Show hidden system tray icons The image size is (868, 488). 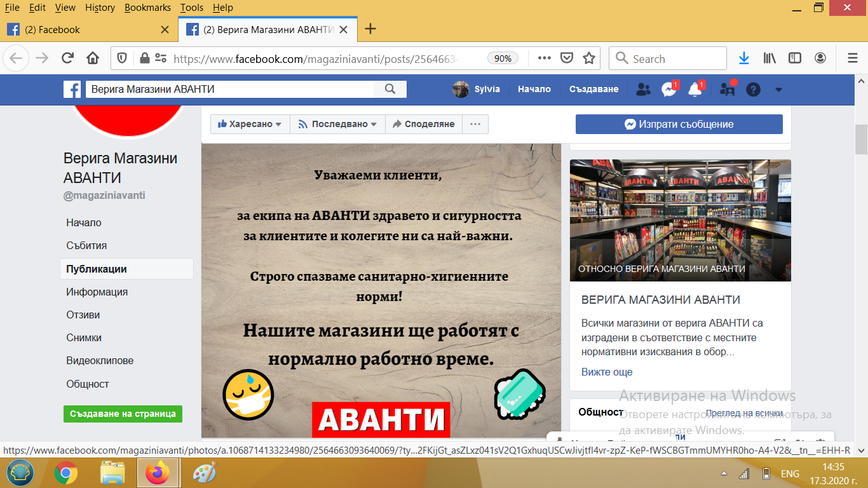(x=724, y=474)
